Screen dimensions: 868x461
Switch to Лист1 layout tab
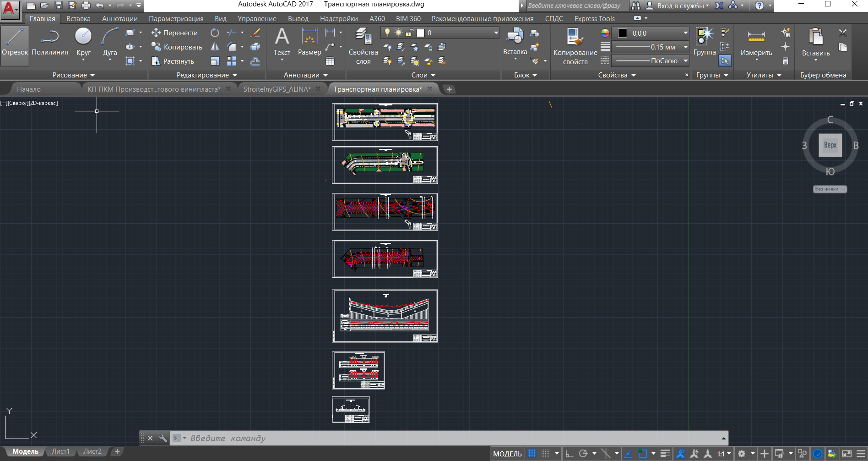[60, 451]
